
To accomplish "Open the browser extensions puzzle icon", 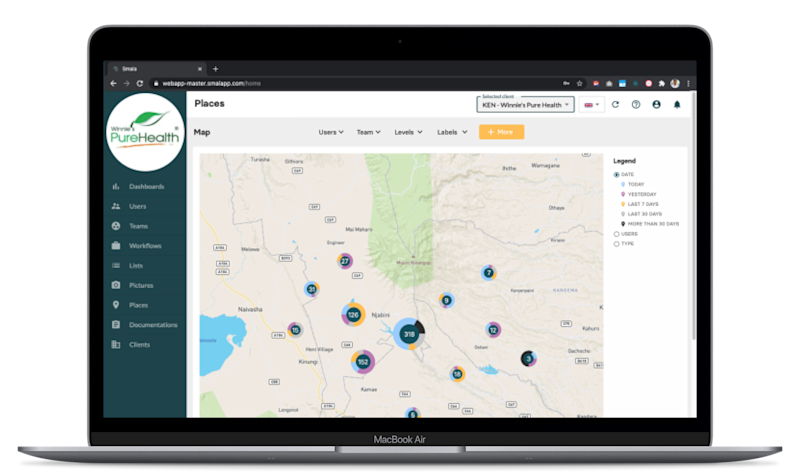I will click(x=662, y=84).
